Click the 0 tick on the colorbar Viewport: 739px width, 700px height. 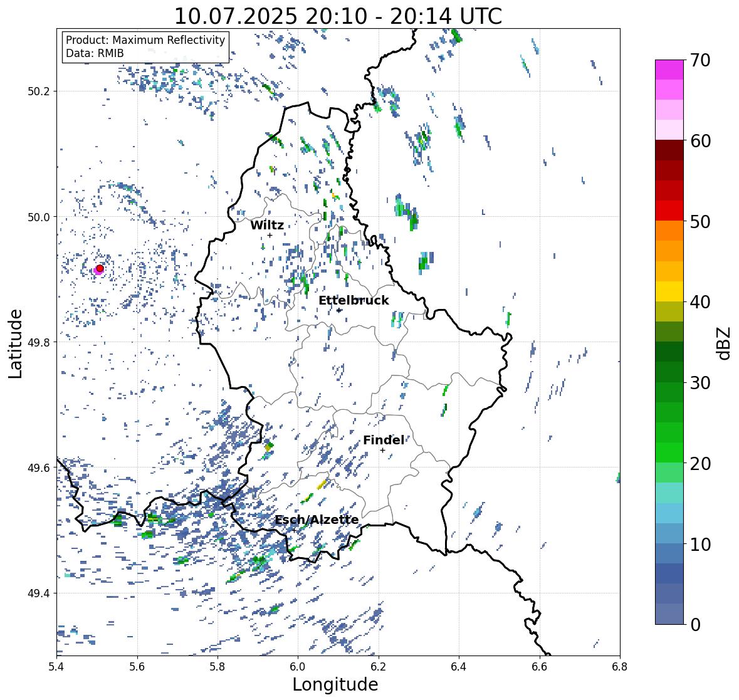pos(695,625)
